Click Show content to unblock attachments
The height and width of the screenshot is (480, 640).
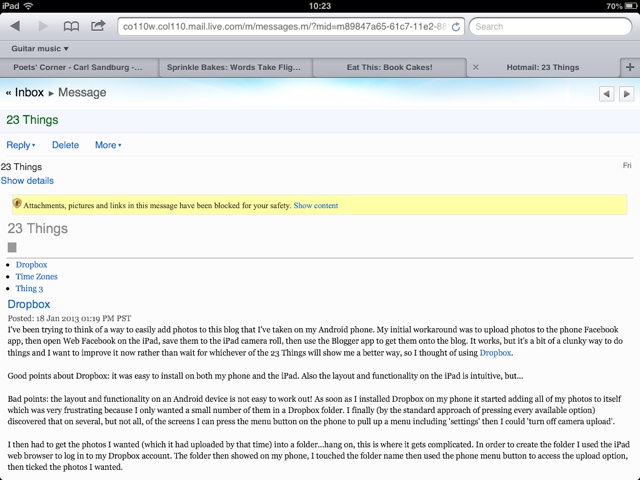(x=316, y=205)
